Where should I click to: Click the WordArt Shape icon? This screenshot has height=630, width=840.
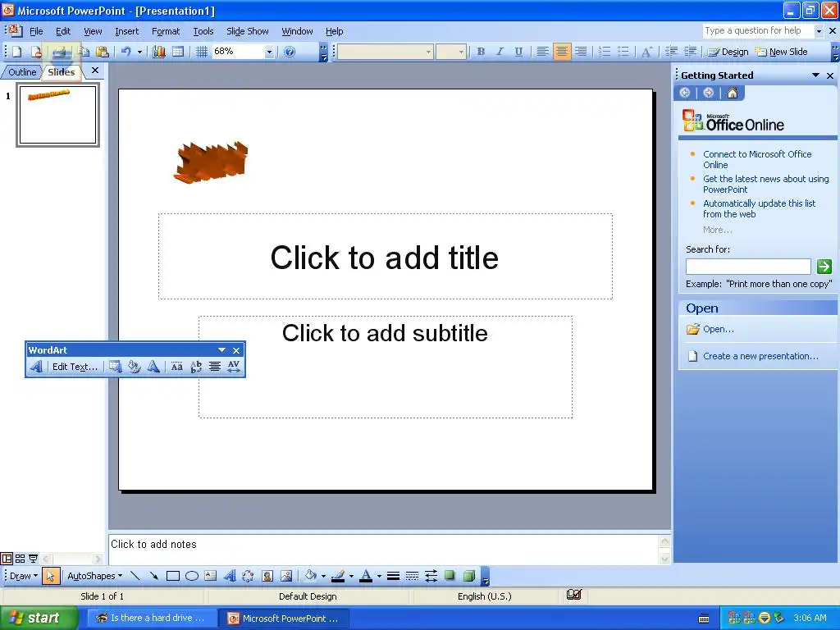pyautogui.click(x=153, y=367)
